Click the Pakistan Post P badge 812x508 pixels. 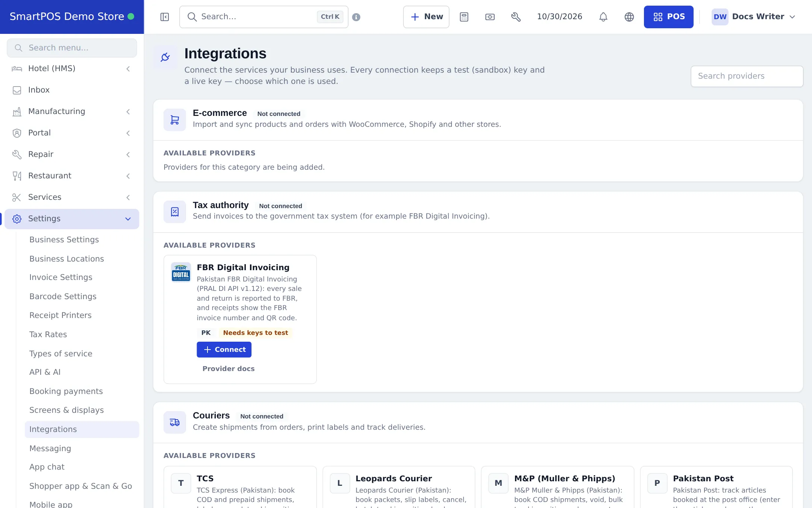point(657,483)
